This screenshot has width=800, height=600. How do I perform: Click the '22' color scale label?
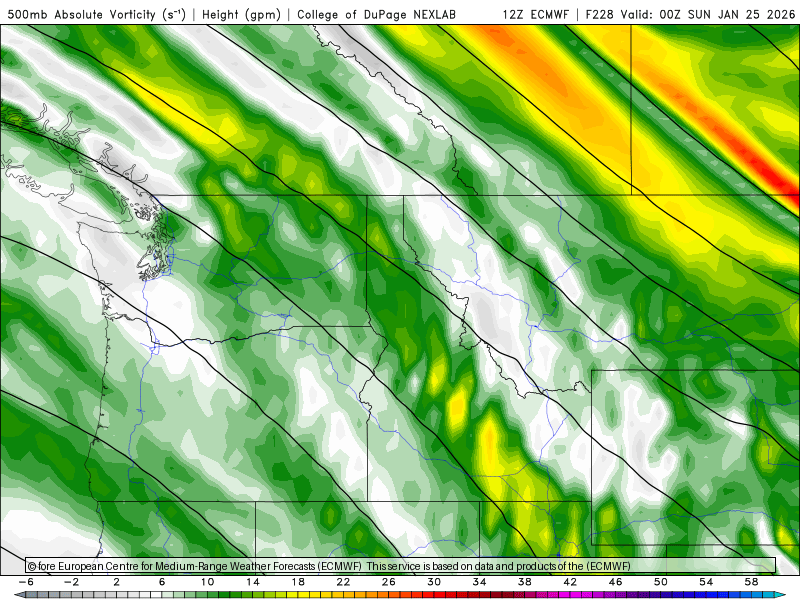pyautogui.click(x=343, y=582)
